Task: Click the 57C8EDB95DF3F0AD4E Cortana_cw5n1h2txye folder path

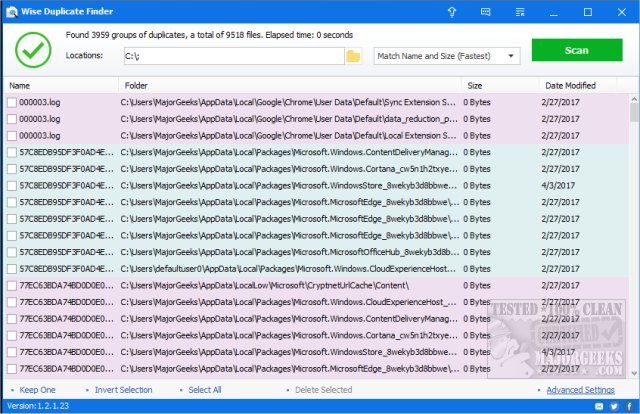Action: click(289, 169)
